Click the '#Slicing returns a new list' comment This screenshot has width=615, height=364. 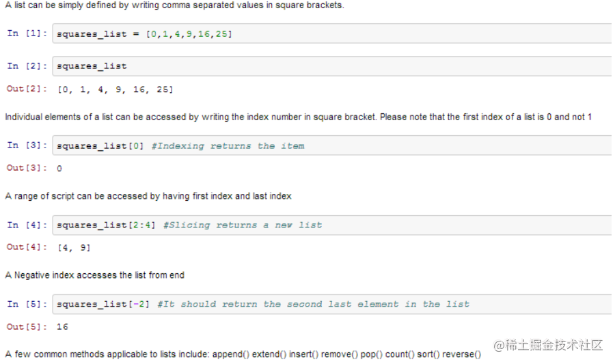(243, 225)
